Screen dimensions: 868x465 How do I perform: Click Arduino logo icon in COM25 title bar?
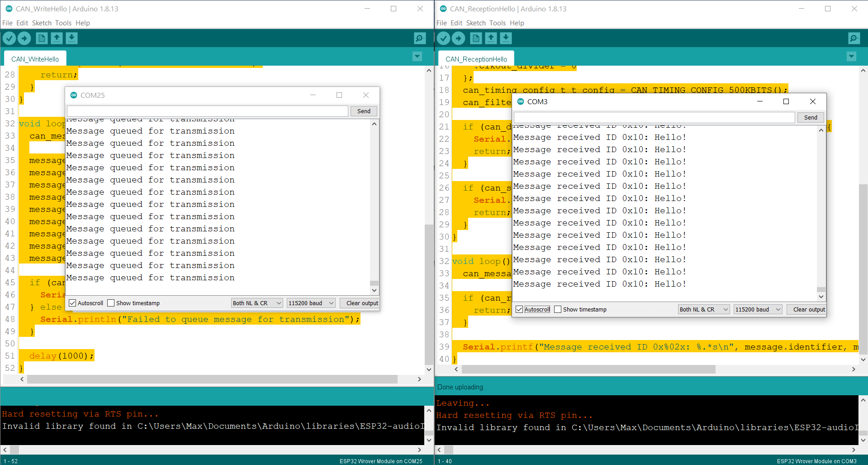[x=74, y=95]
